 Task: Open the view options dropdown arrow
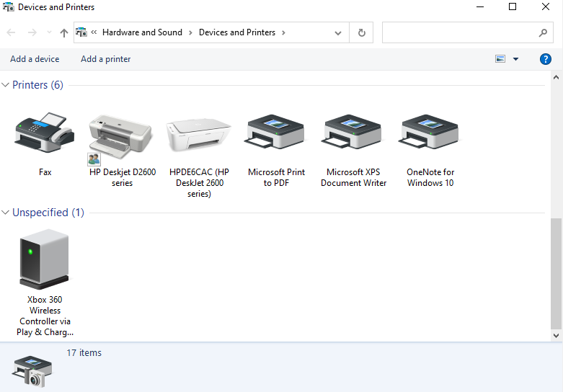pyautogui.click(x=515, y=59)
